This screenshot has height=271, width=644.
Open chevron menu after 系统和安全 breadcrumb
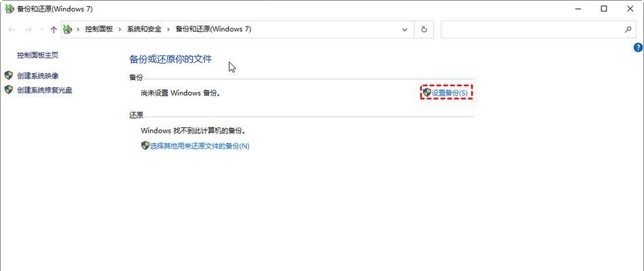click(168, 30)
